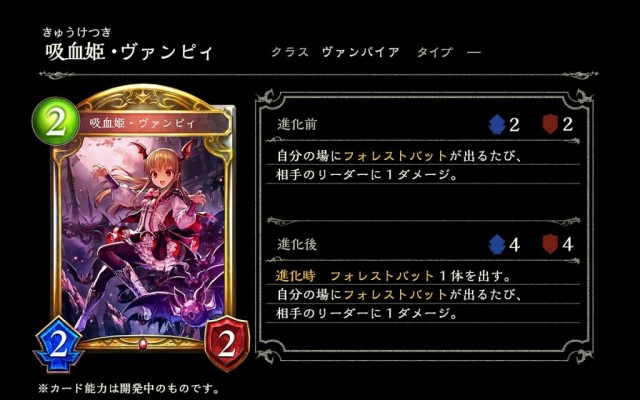
Task: Click the タイプ label in header
Action: pyautogui.click(x=435, y=52)
